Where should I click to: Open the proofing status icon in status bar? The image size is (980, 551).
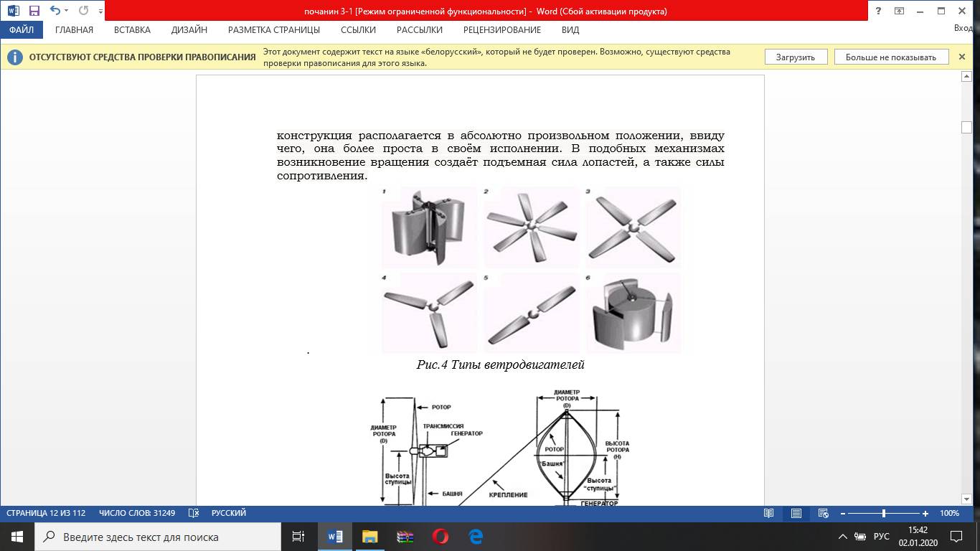click(x=193, y=513)
